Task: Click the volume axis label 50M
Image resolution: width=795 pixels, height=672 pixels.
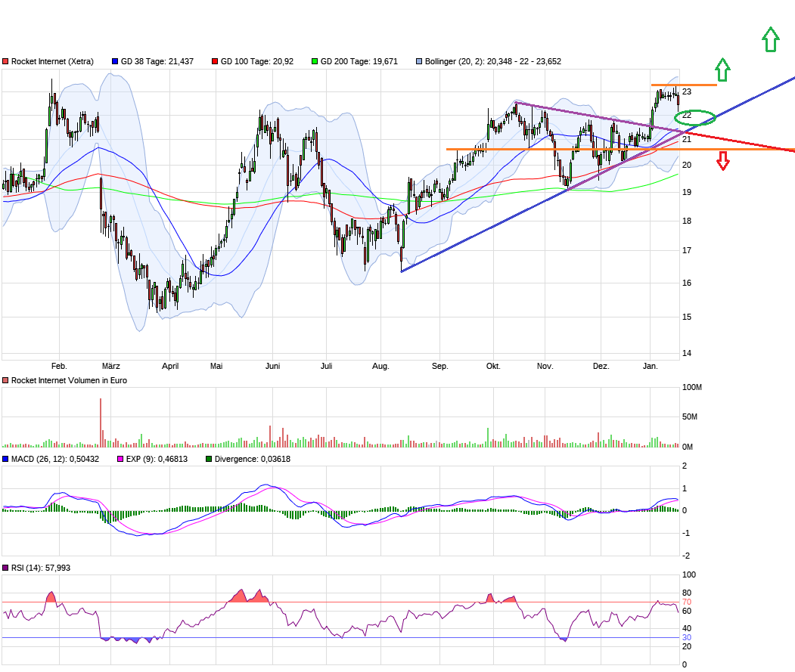Action: (690, 417)
